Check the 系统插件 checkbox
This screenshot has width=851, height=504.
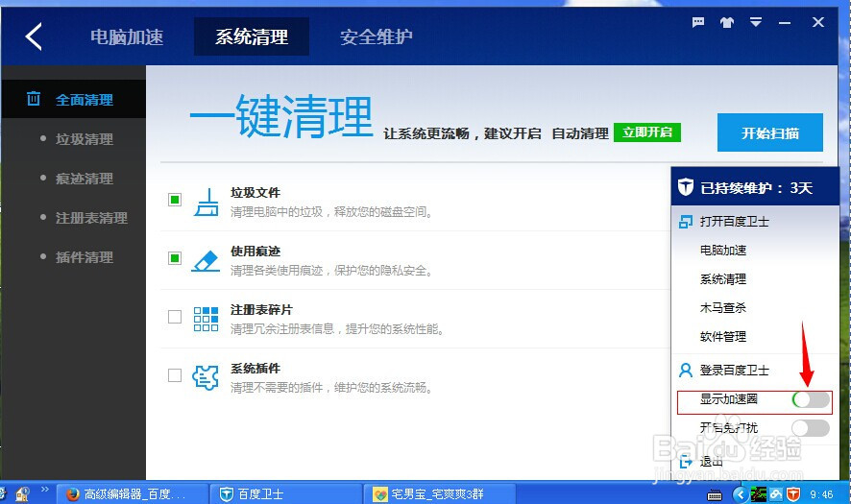coord(175,375)
